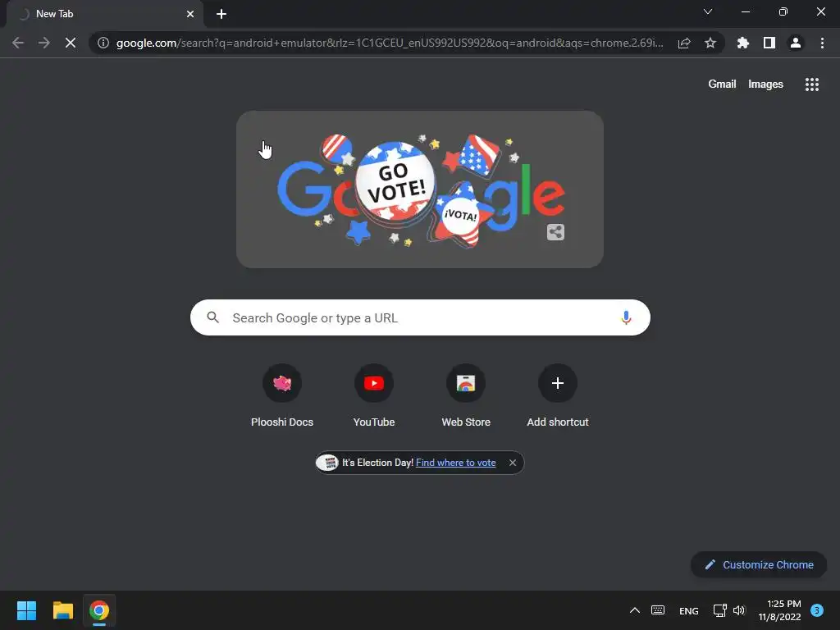This screenshot has width=840, height=630.
Task: View site information icon in address bar
Action: pos(103,43)
